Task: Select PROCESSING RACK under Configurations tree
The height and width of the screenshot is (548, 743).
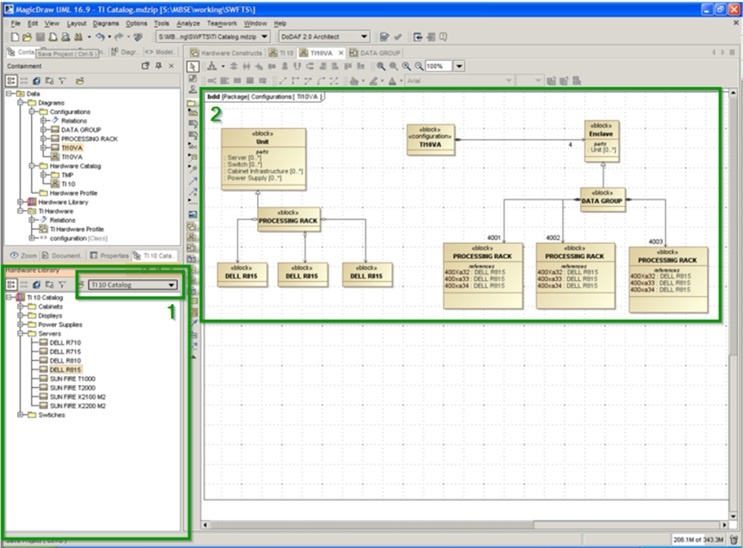Action: pyautogui.click(x=89, y=139)
